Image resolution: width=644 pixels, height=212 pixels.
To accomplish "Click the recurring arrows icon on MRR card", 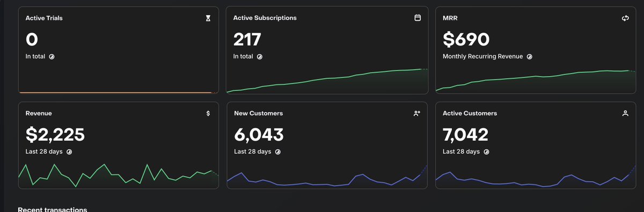I will pos(625,18).
